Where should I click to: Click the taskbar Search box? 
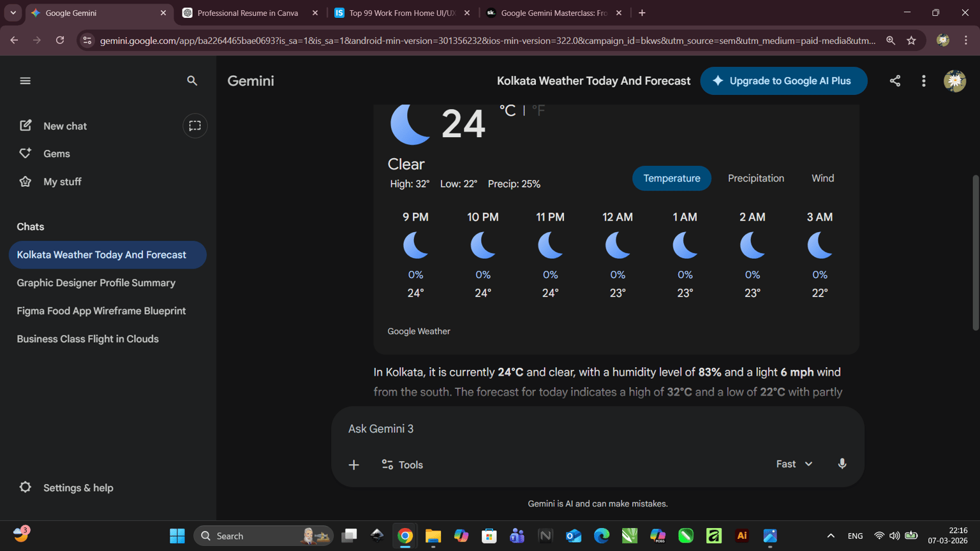(x=263, y=536)
